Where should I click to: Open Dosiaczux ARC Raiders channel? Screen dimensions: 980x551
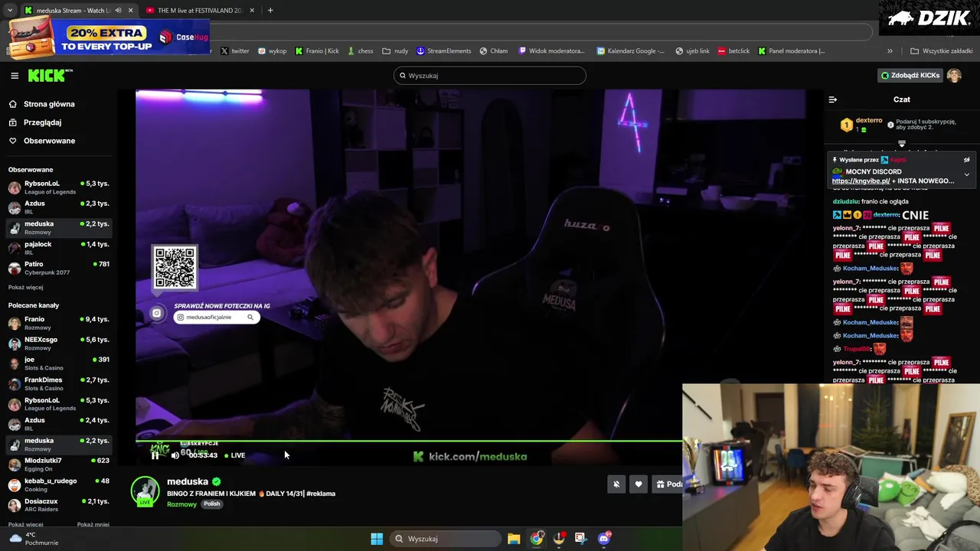[58, 505]
